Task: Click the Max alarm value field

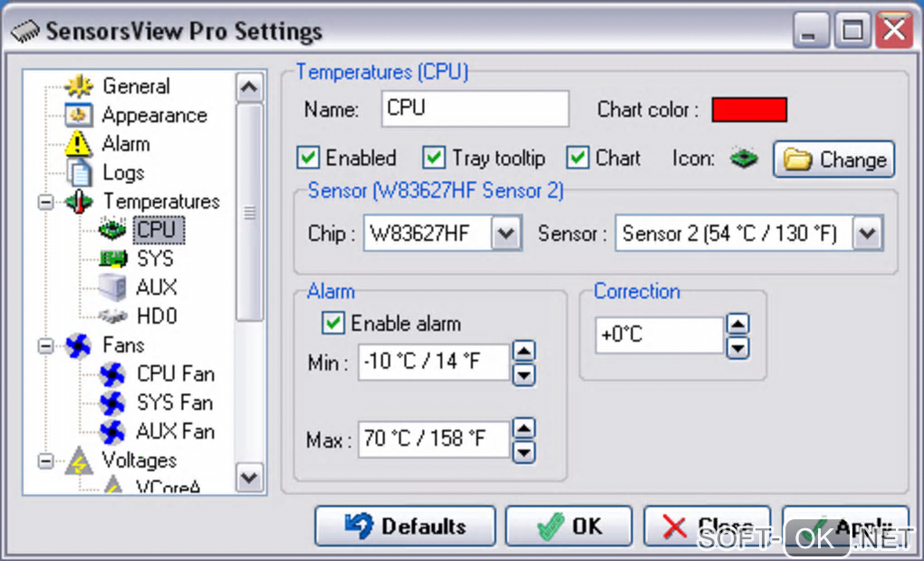Action: click(x=434, y=440)
